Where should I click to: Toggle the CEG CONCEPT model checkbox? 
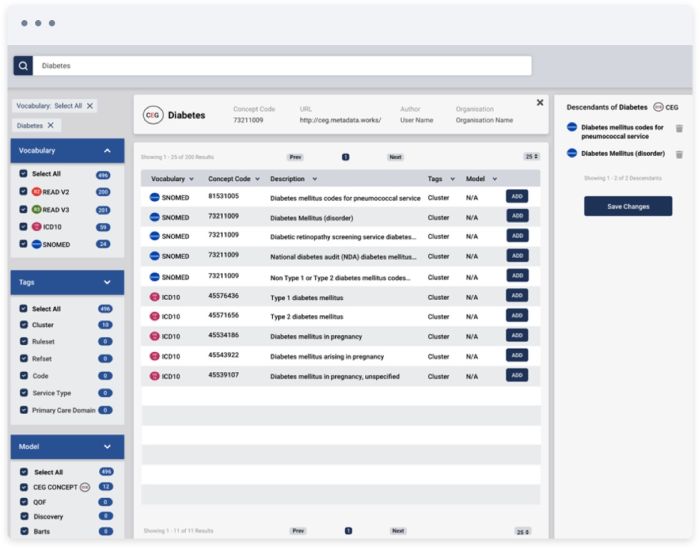(x=24, y=487)
